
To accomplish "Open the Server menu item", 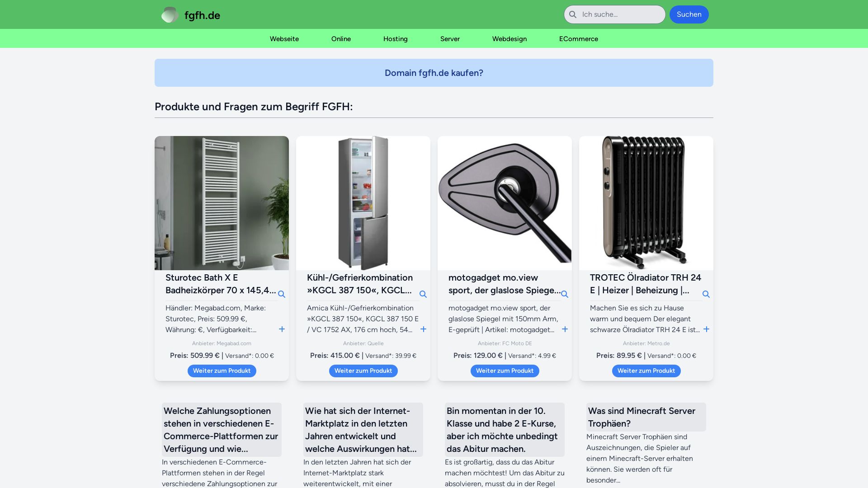I will pyautogui.click(x=450, y=39).
